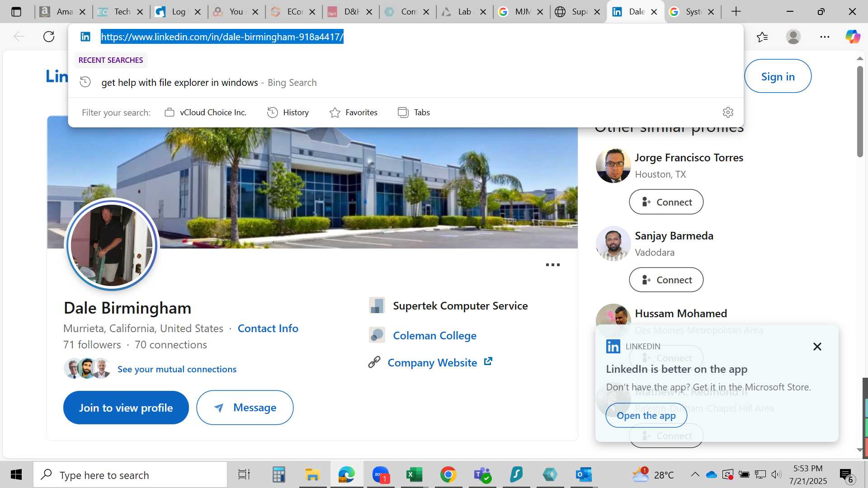Viewport: 868px width, 488px height.
Task: Click the browser back arrow
Action: tap(19, 37)
